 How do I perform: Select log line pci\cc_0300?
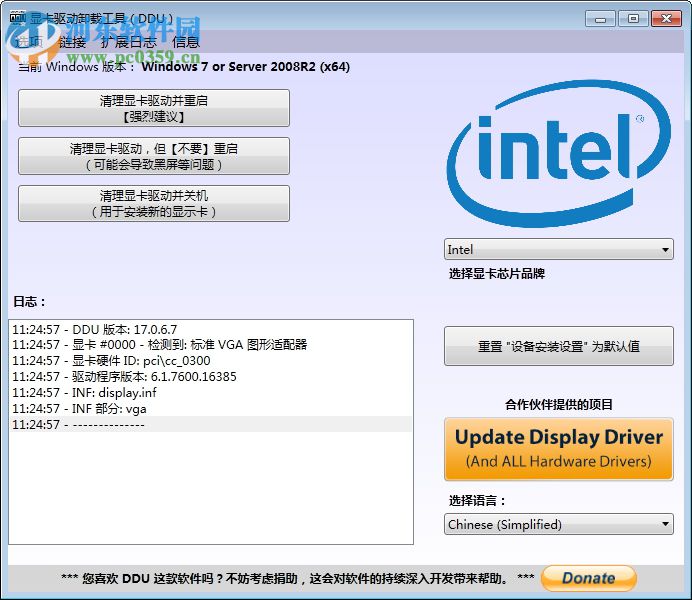point(210,360)
